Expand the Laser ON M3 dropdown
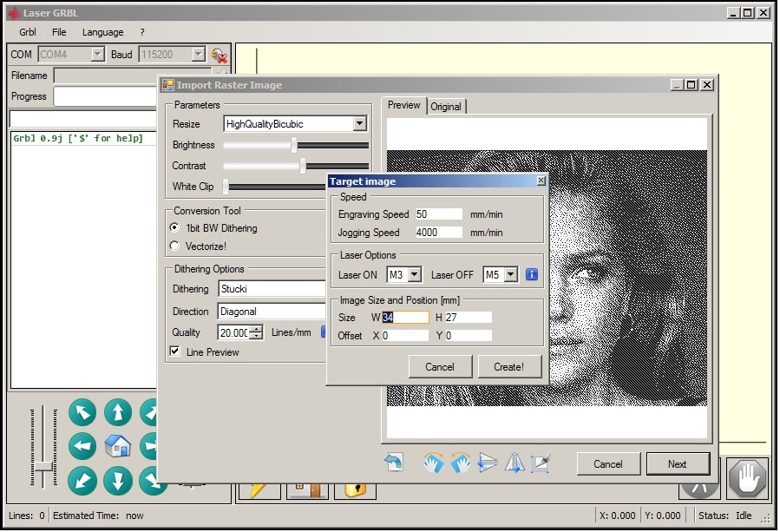Image resolution: width=780 pixels, height=532 pixels. pos(414,275)
